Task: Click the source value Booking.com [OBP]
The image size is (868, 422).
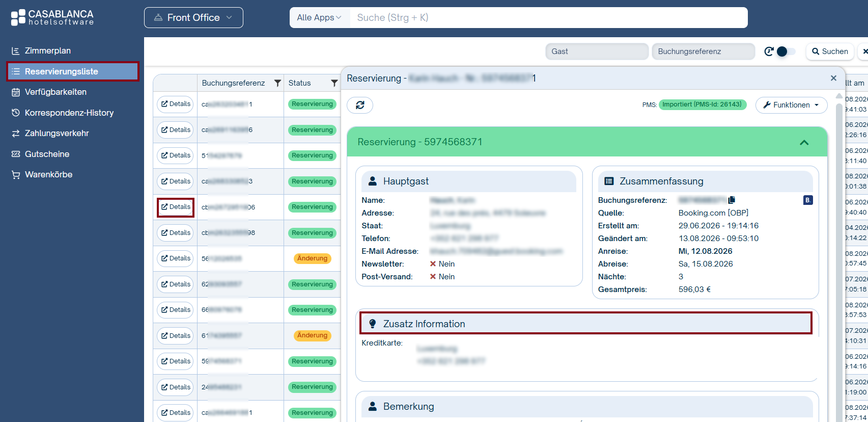Action: point(713,213)
